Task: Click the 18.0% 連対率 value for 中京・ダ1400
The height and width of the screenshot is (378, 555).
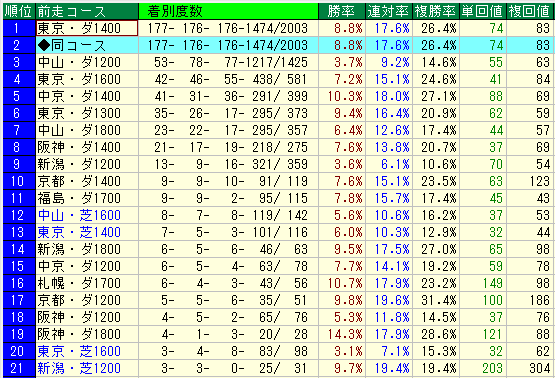Action: point(389,96)
